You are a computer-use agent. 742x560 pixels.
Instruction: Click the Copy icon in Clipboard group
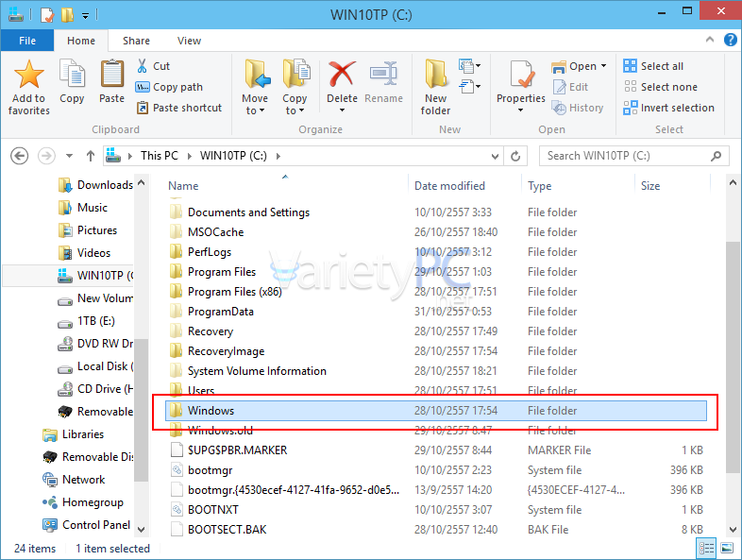72,74
